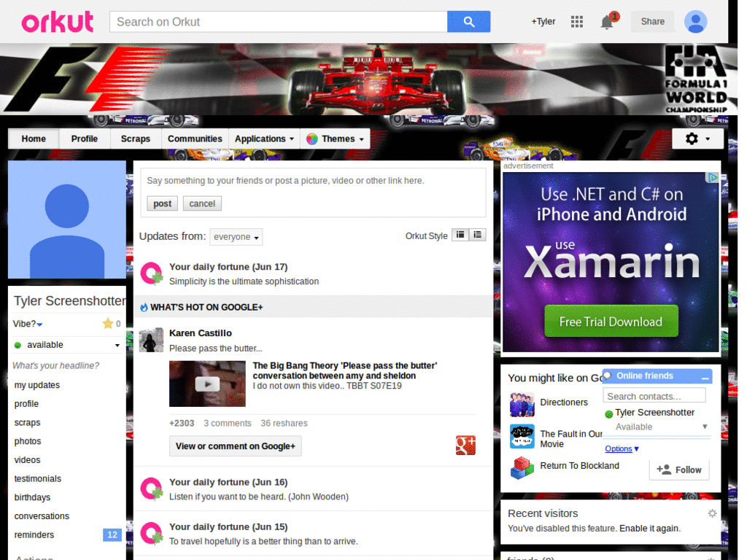The width and height of the screenshot is (747, 560).
Task: Click What's your headline field
Action: (x=55, y=366)
